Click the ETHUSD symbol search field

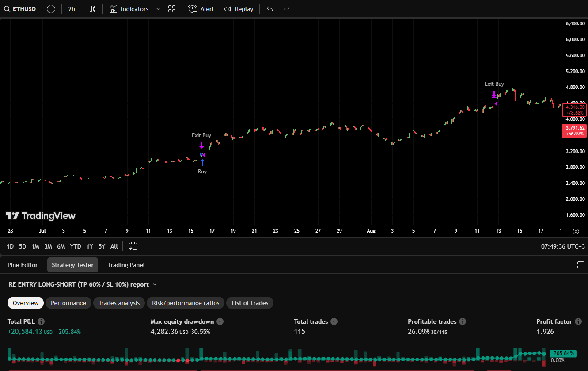[20, 9]
